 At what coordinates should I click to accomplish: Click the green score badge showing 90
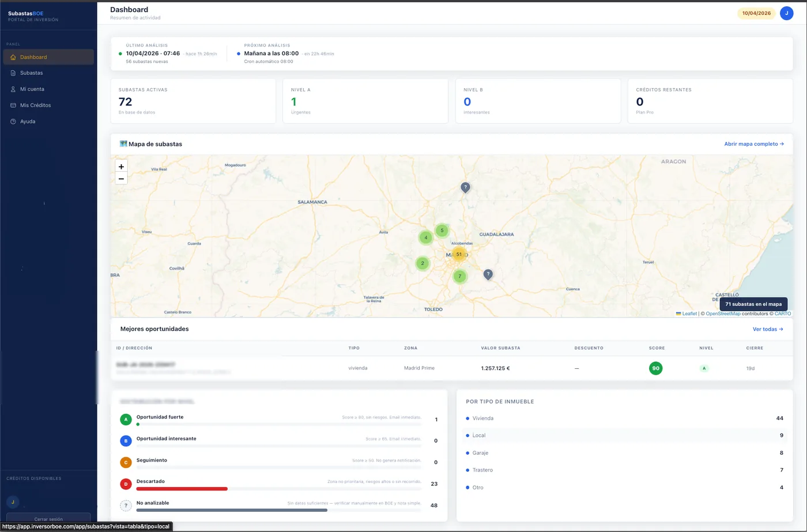tap(655, 368)
